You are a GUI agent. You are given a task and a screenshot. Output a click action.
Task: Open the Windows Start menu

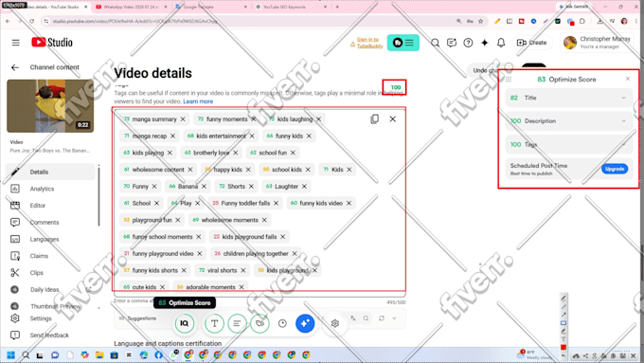(x=11, y=355)
